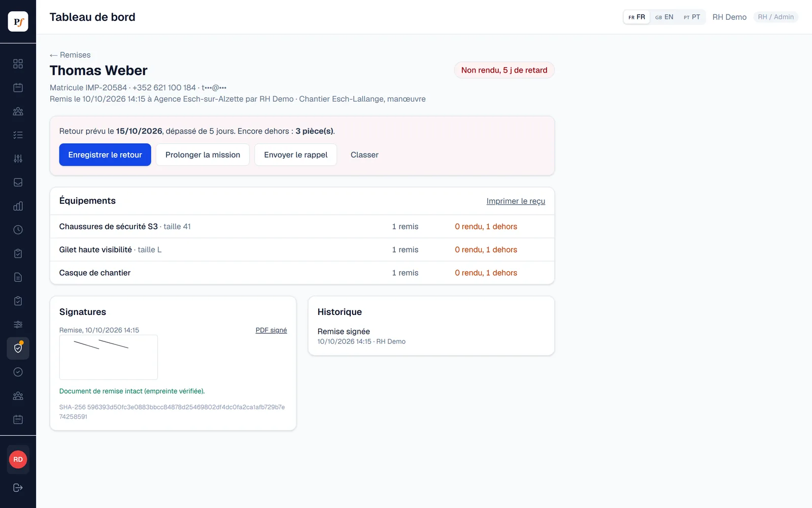The image size is (812, 508).
Task: Open the horizontal sliders icon in sidebar
Action: coord(18,325)
